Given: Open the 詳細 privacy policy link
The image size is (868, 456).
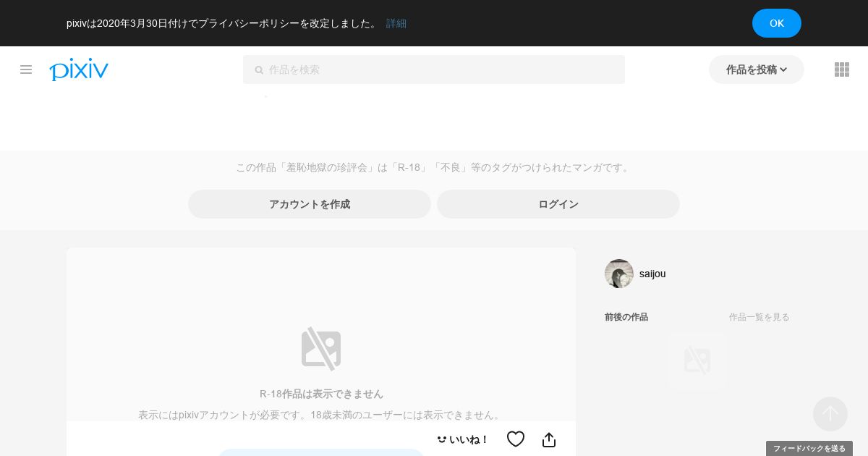Looking at the screenshot, I should tap(396, 23).
